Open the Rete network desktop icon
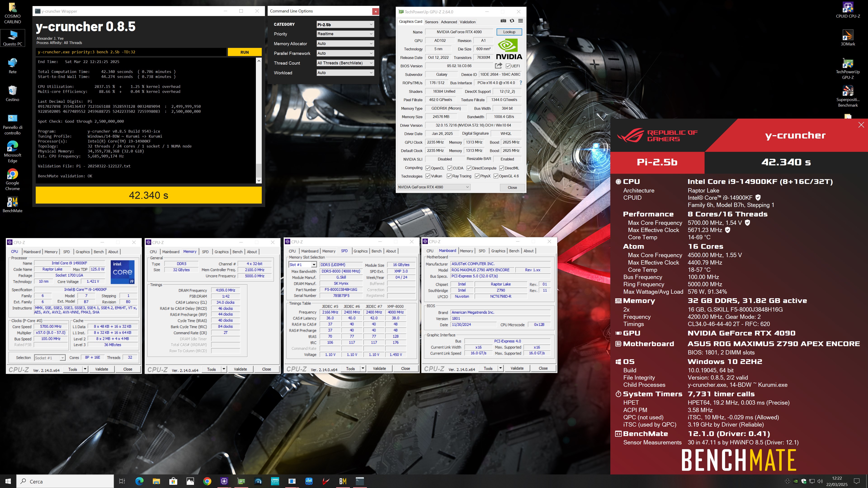The width and height of the screenshot is (868, 488). 12,66
